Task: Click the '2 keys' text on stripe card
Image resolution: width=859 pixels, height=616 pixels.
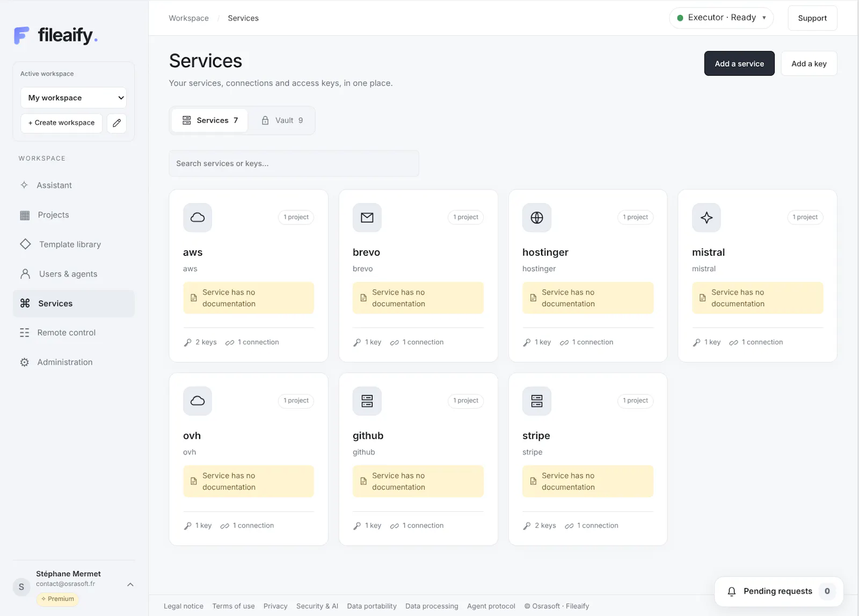Action: pos(545,526)
